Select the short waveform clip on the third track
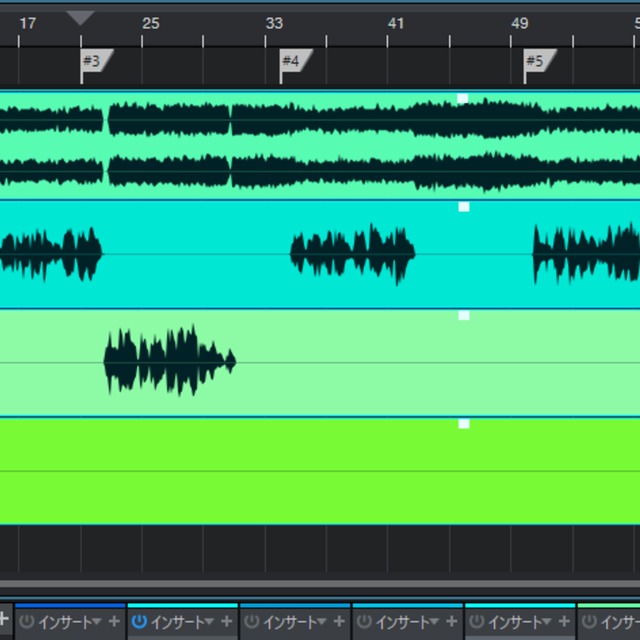640x640 pixels. pos(168,360)
